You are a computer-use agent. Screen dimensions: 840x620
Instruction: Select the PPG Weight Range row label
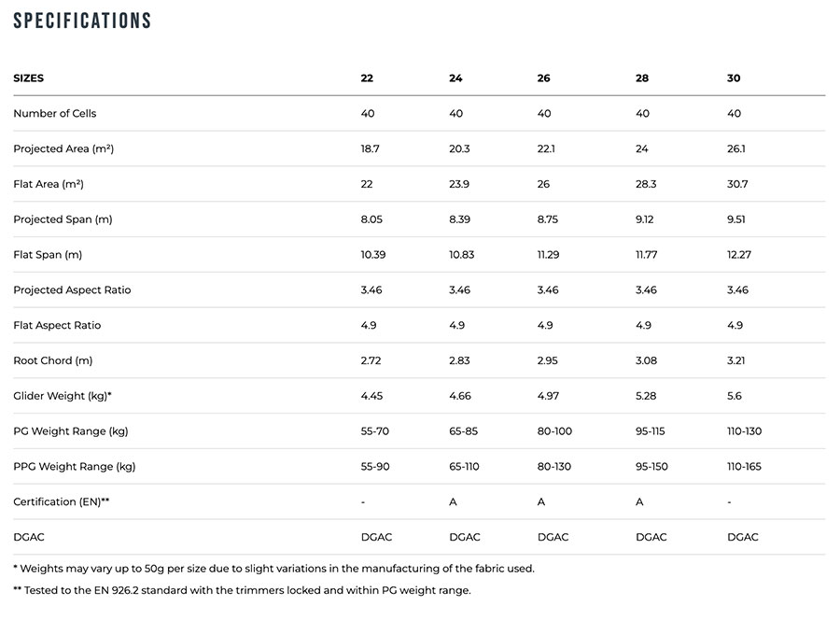[75, 467]
